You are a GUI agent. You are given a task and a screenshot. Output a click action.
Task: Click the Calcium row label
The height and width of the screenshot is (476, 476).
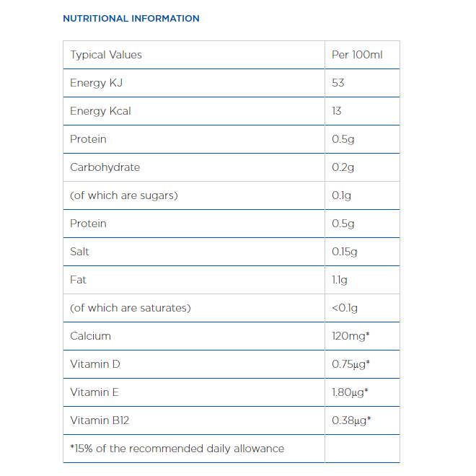point(90,336)
